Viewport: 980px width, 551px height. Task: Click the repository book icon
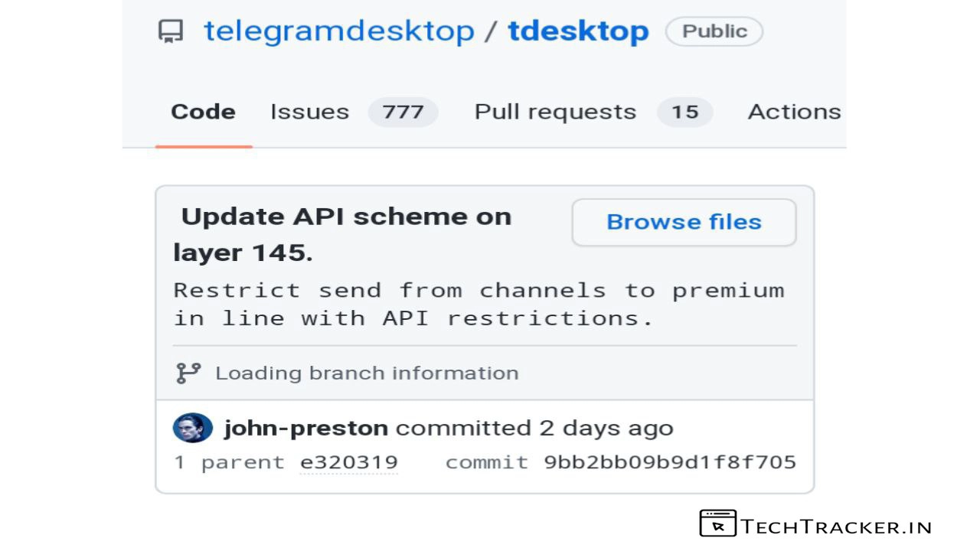(171, 32)
